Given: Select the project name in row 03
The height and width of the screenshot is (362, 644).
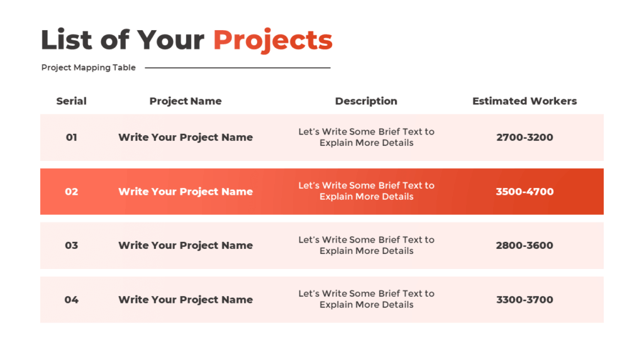Looking at the screenshot, I should point(186,246).
